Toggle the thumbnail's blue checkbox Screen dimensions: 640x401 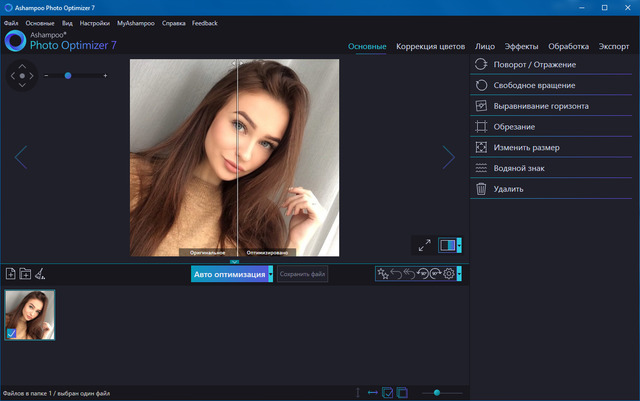tap(11, 333)
